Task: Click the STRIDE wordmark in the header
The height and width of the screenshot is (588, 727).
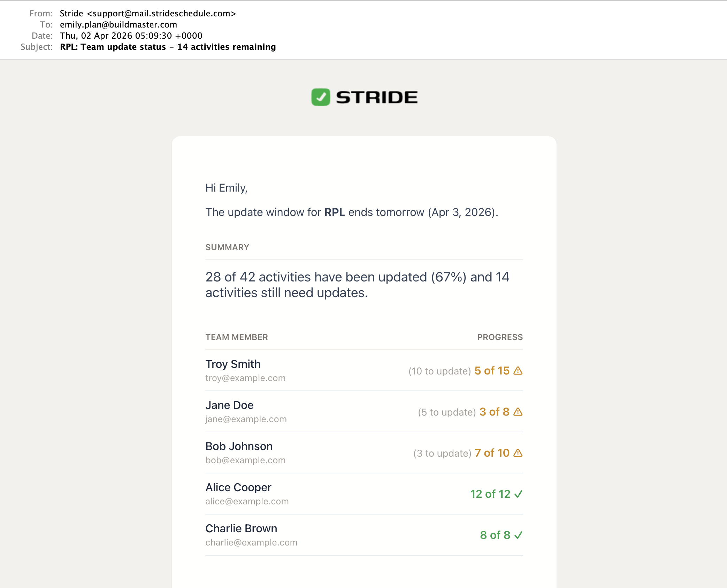Action: 376,97
